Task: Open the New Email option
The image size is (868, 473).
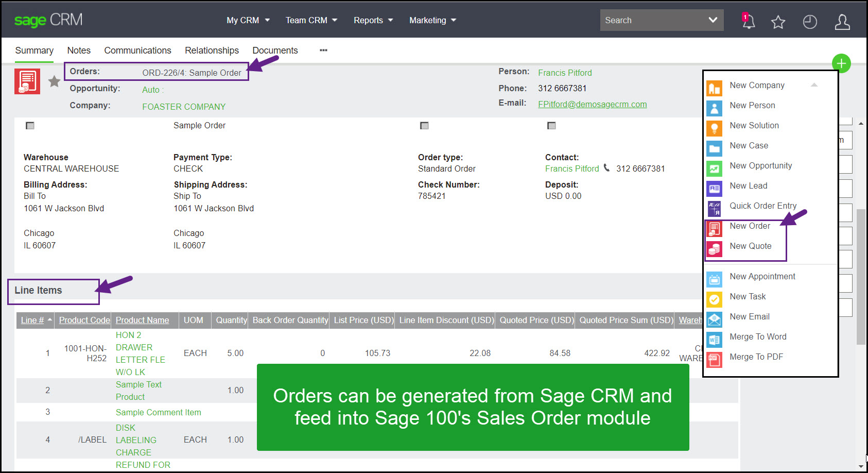Action: [x=749, y=316]
